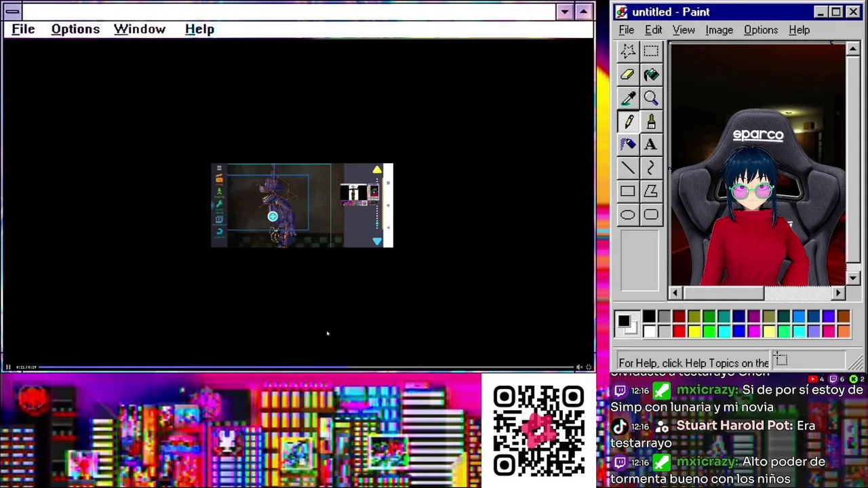The image size is (868, 488).
Task: Click the Paint app icon in title bar
Action: pyautogui.click(x=622, y=12)
